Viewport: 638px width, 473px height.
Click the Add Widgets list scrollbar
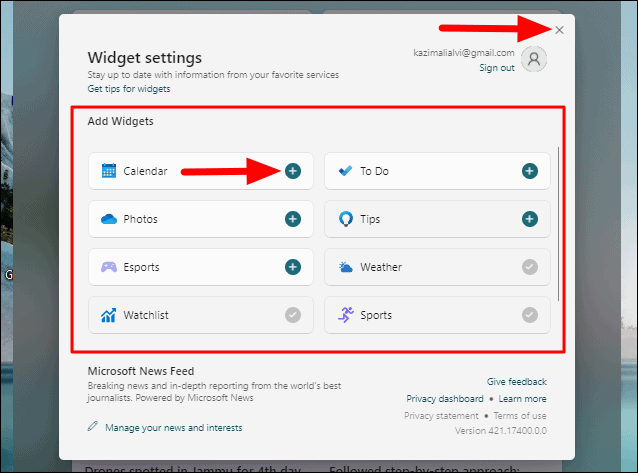(x=558, y=224)
